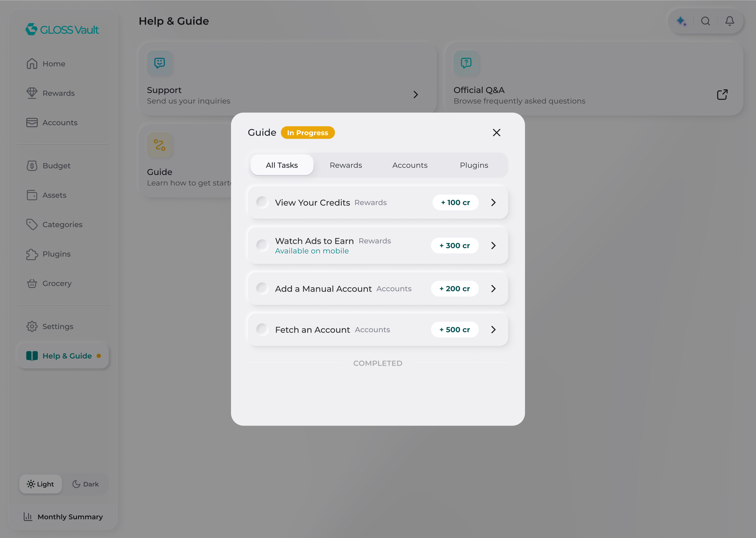Check the Fetch an Account circle
This screenshot has width=756, height=538.
coord(262,330)
